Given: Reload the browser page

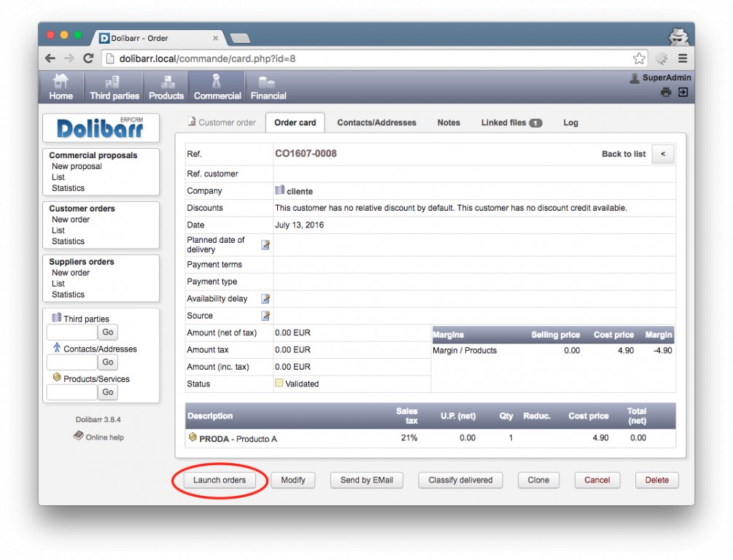Looking at the screenshot, I should coord(88,58).
